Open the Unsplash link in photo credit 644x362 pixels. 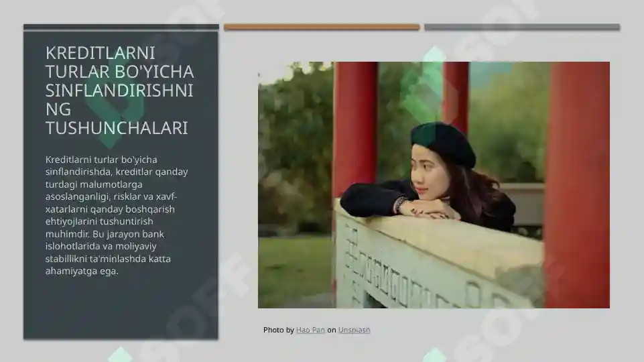[354, 330]
